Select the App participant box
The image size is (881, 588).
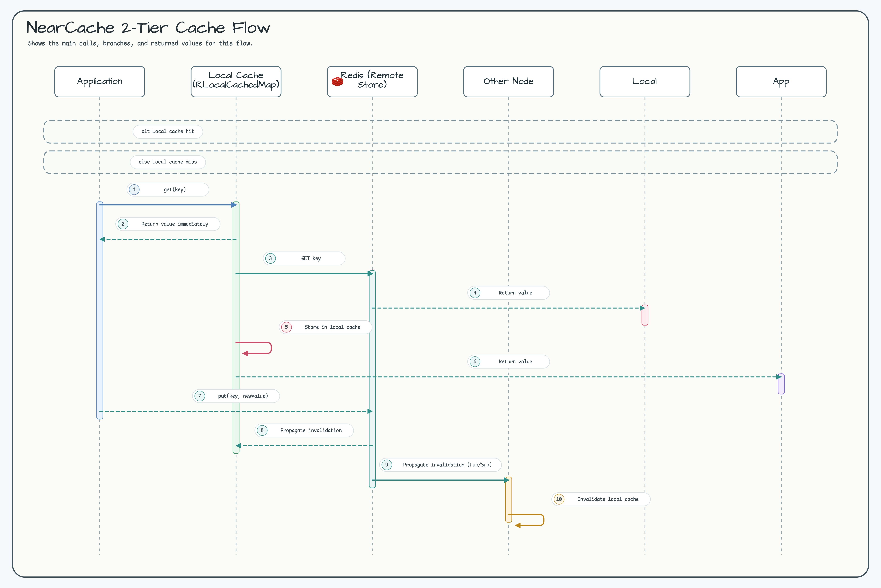[x=781, y=82]
